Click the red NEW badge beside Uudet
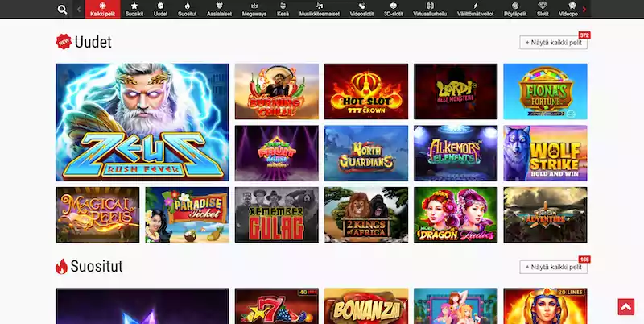Viewport: 644px width, 324px height. pos(64,42)
